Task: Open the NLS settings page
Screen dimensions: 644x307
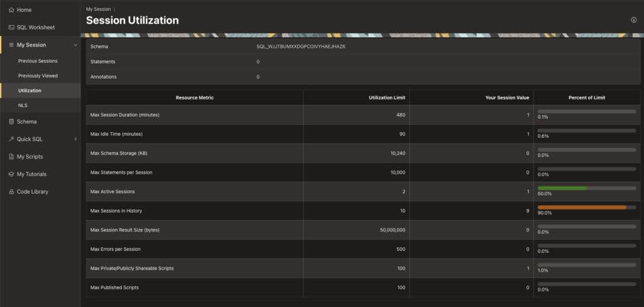Action: pos(23,106)
